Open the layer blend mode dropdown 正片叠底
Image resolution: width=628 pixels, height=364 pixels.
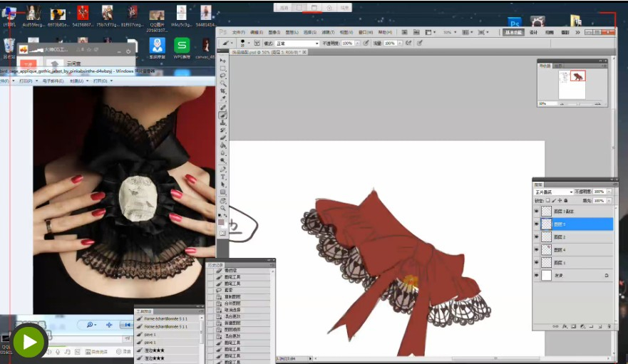[554, 192]
